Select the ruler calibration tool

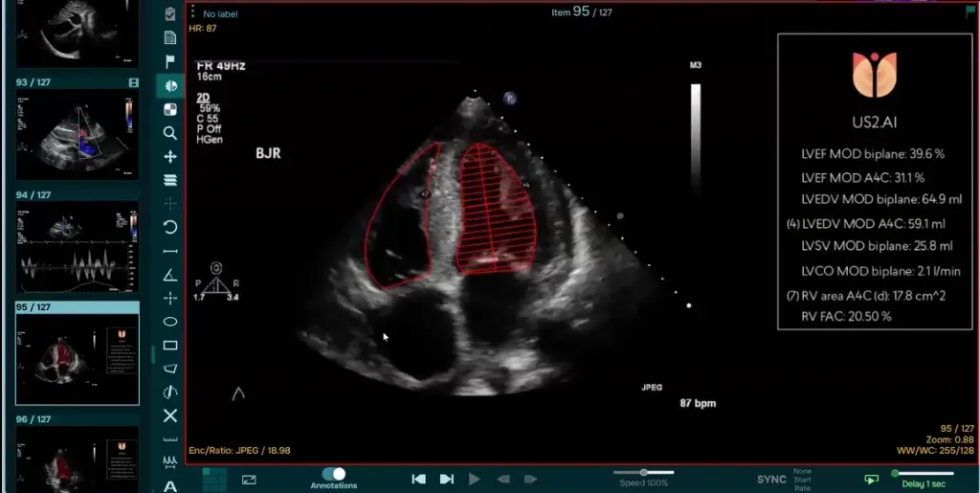170,439
